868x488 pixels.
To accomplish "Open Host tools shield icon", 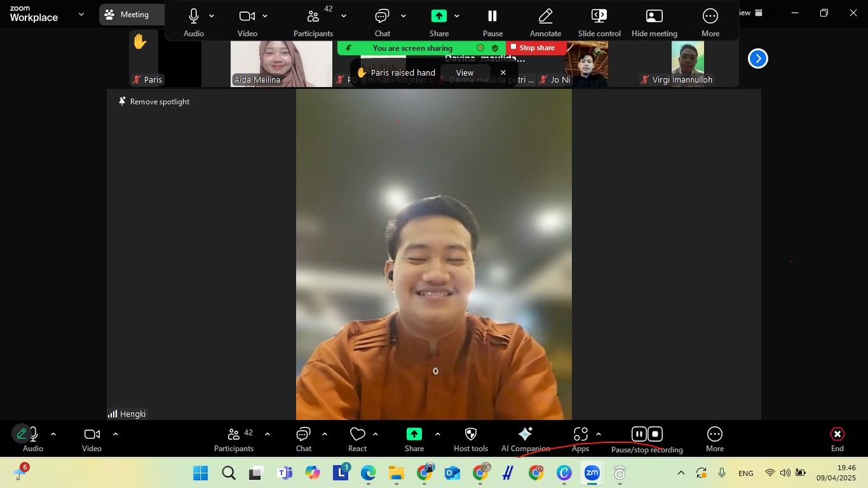I will point(471,439).
